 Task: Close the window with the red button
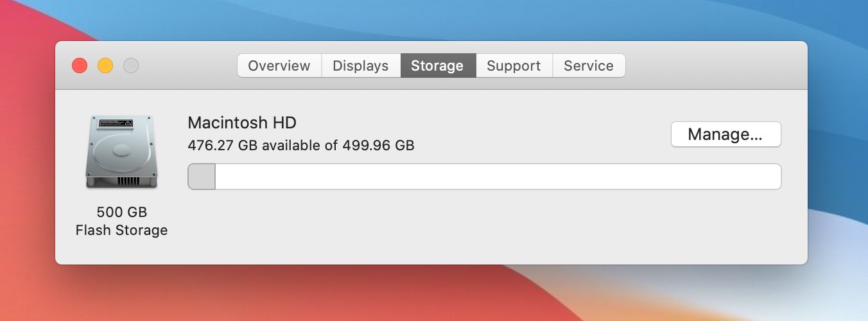[x=80, y=65]
